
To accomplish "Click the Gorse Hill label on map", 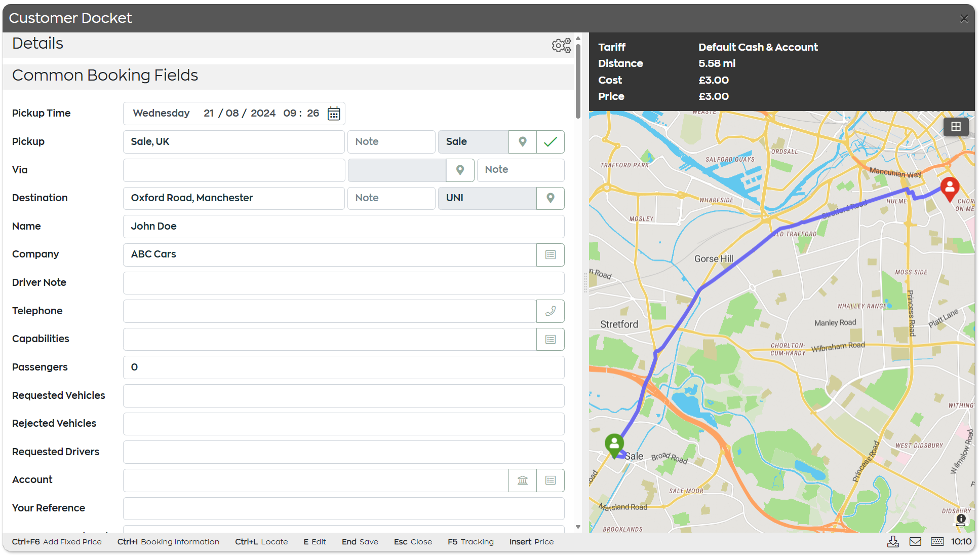I will coord(713,259).
